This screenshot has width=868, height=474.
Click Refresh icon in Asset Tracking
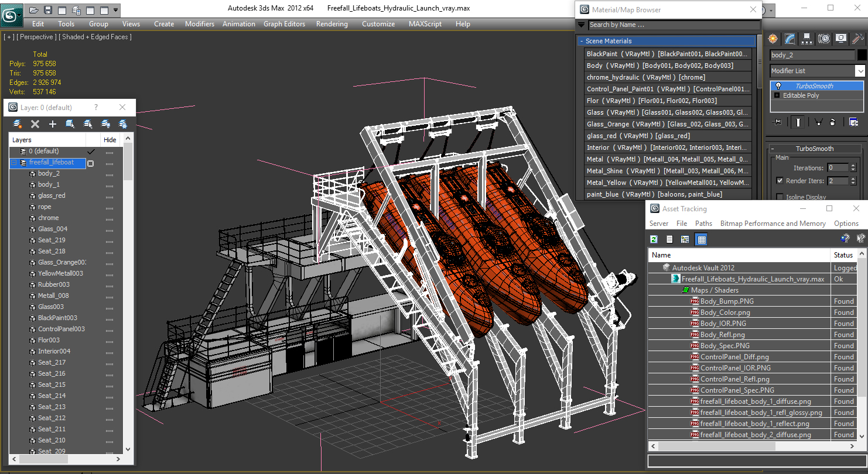[x=654, y=239]
